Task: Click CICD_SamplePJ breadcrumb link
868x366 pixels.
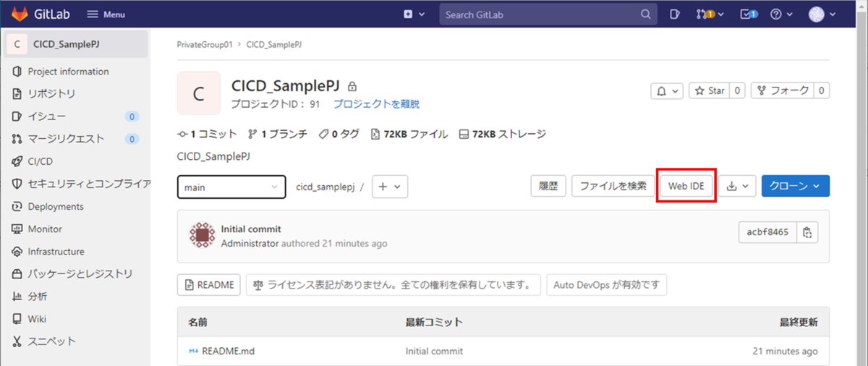Action: [x=274, y=45]
